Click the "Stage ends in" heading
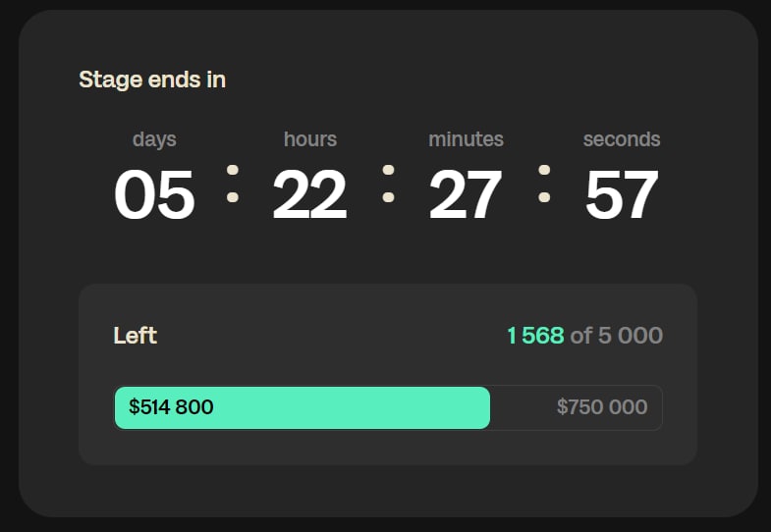This screenshot has height=532, width=771. pyautogui.click(x=152, y=80)
